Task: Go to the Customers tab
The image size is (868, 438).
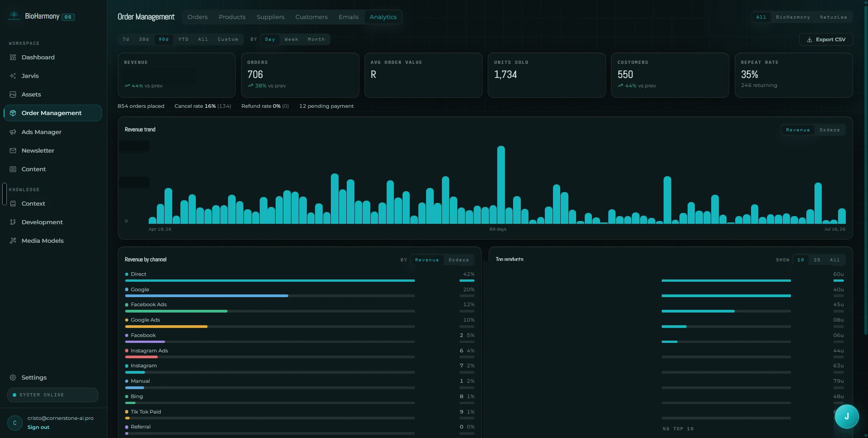Action: tap(311, 17)
